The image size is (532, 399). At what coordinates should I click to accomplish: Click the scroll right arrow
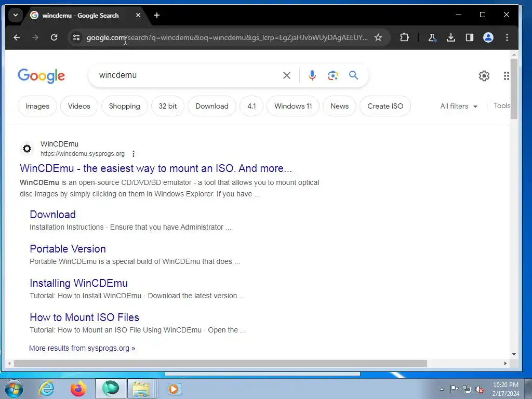pos(505,363)
